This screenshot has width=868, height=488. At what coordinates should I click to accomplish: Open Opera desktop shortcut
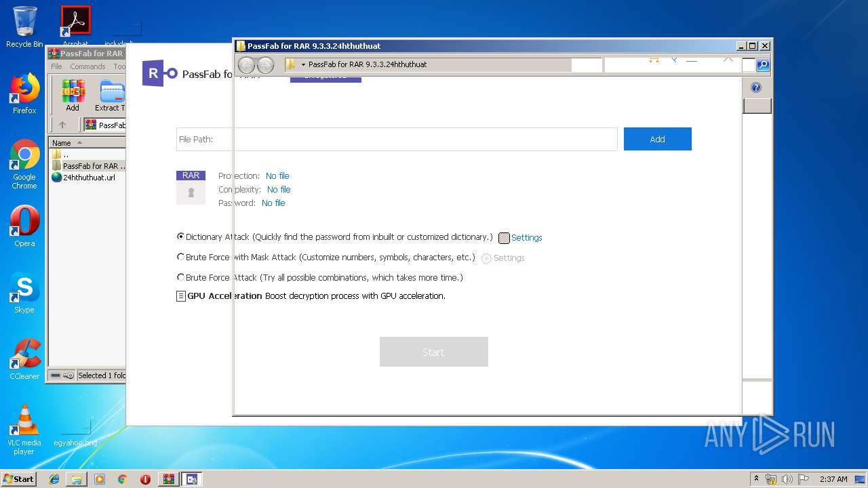[24, 226]
